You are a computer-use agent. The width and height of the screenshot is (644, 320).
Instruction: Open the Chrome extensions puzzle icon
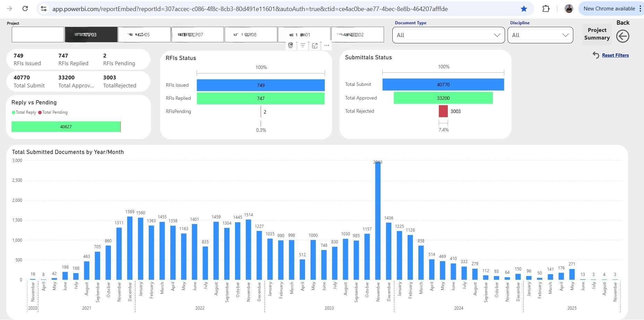pyautogui.click(x=546, y=9)
